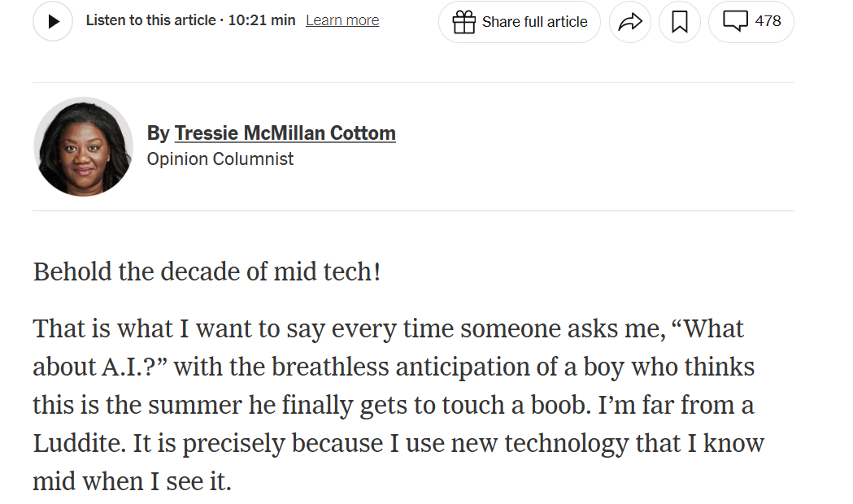
Task: Save article with the bookmark icon
Action: coord(680,22)
